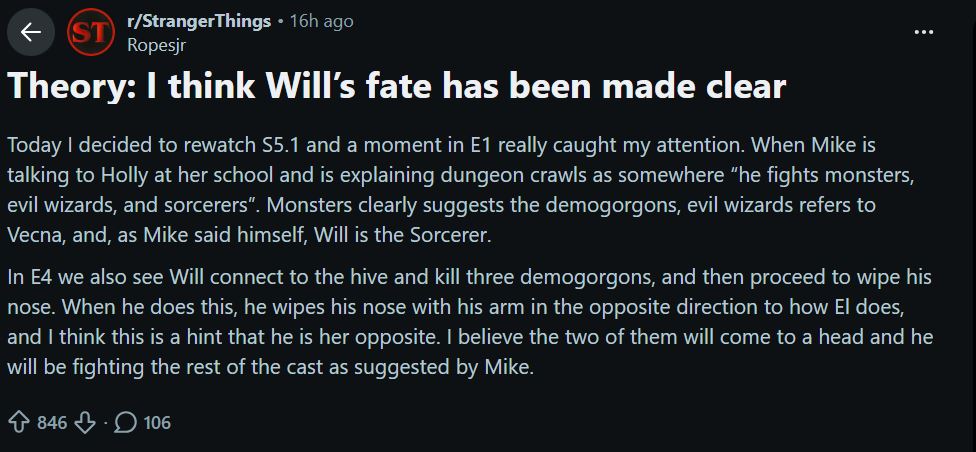Screen dimensions: 976x452
Task: Click the 16h ago timestamp
Action: pyautogui.click(x=321, y=21)
